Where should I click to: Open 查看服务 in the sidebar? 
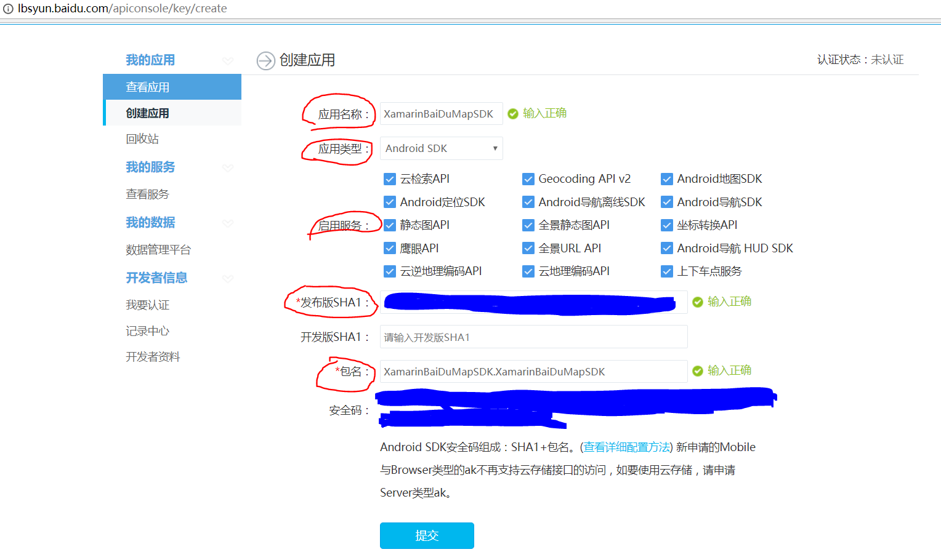click(x=147, y=194)
